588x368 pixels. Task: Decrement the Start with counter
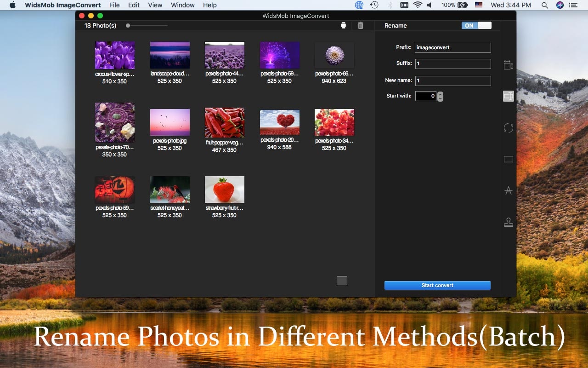pyautogui.click(x=440, y=98)
